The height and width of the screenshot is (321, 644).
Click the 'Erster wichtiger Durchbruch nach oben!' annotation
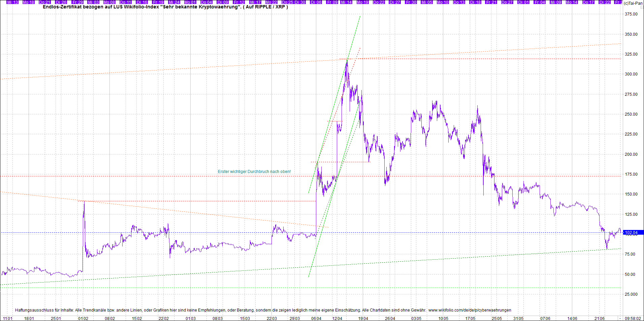click(x=254, y=172)
